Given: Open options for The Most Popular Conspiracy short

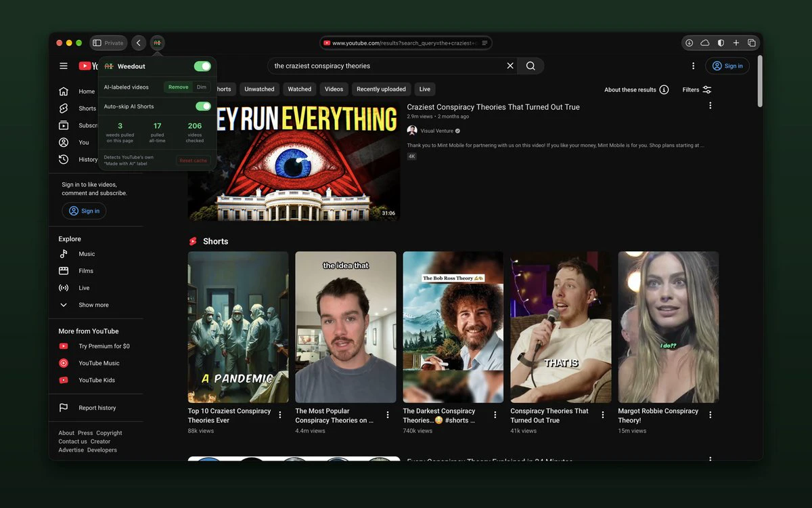Looking at the screenshot, I should (388, 415).
